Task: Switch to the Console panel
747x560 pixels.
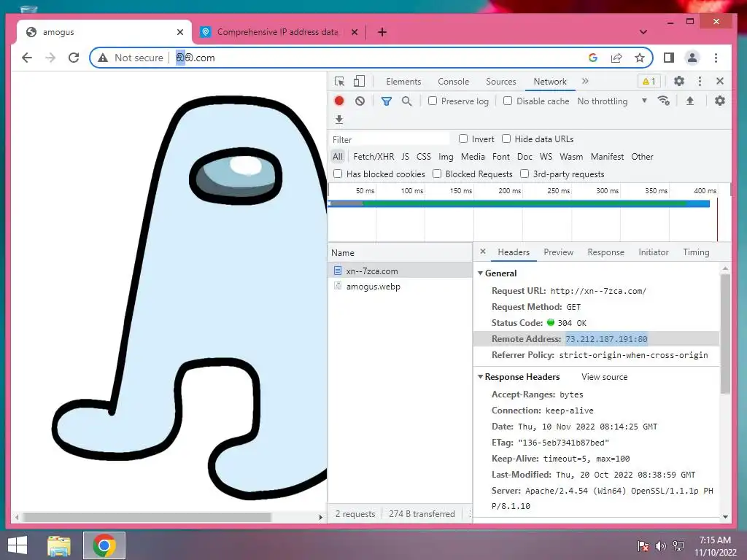Action: coord(454,82)
